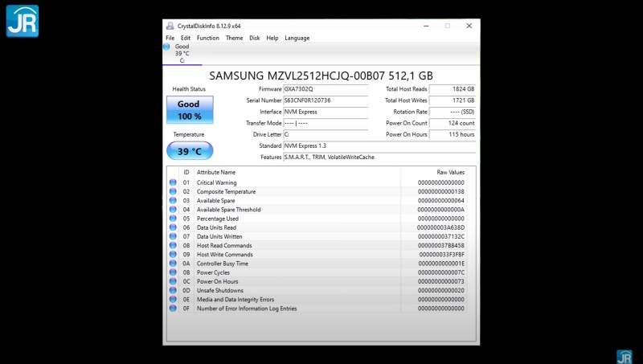This screenshot has width=643, height=364.
Task: Click the status orb for Power On Hours attribute
Action: click(x=173, y=281)
